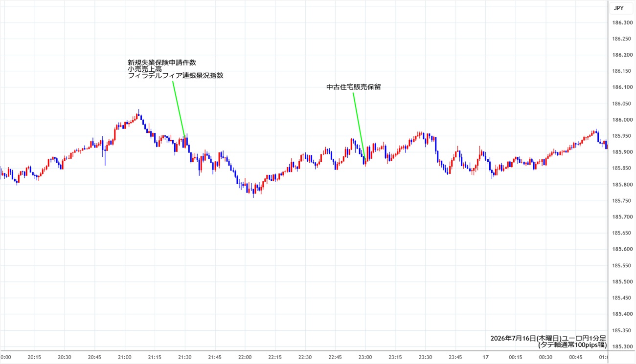The height and width of the screenshot is (364, 636).
Task: Select the 186.000 price axis label
Action: click(621, 120)
